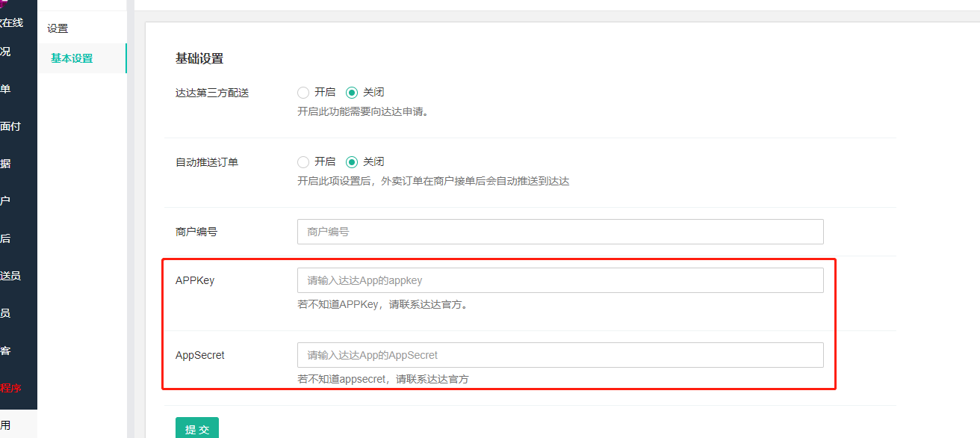Enable 达达第三方配送 with 开启 radio
The image size is (980, 438).
click(303, 93)
